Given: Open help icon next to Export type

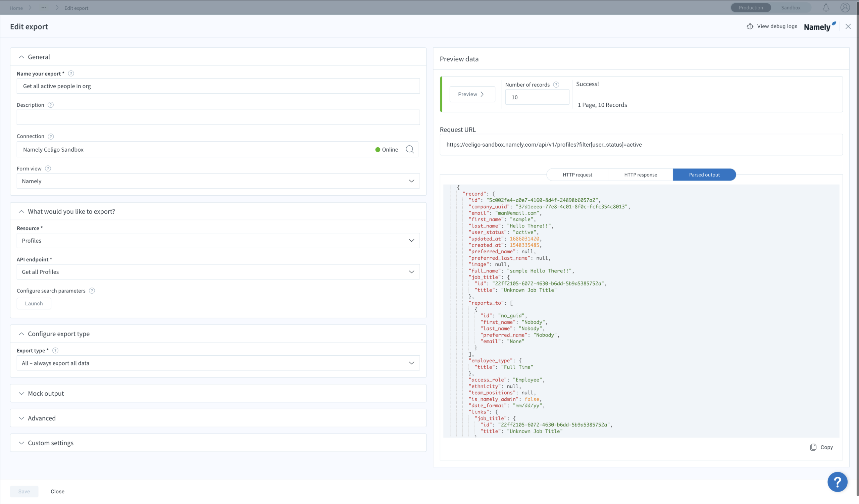Looking at the screenshot, I should (55, 351).
